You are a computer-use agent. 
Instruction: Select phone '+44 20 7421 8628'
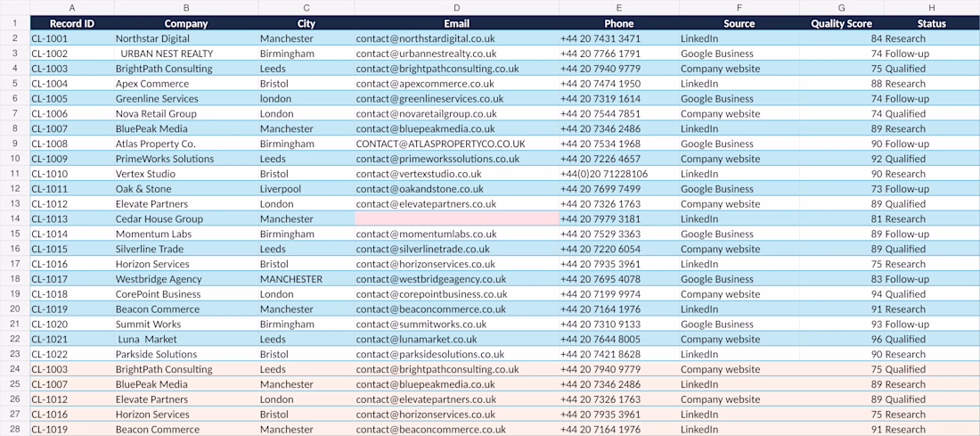pos(619,354)
